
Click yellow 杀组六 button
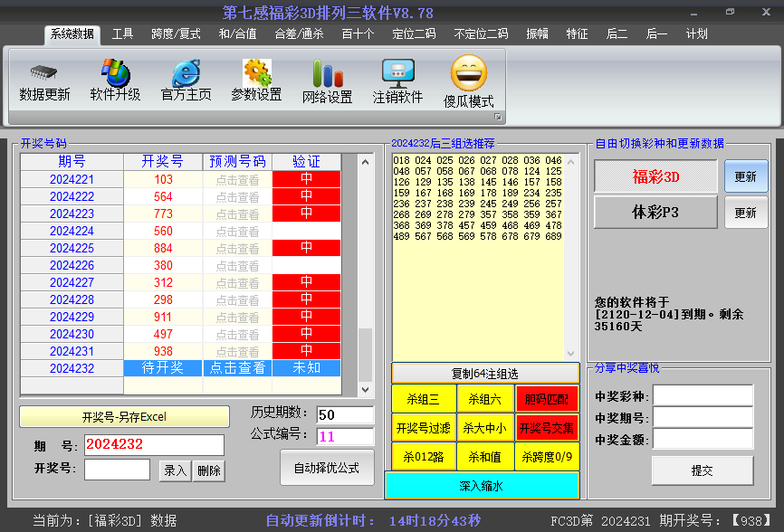[x=485, y=399]
